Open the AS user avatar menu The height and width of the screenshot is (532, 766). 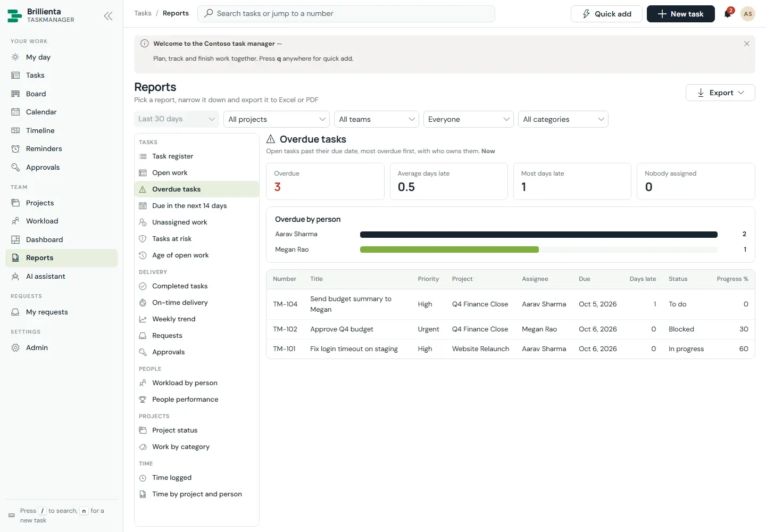748,14
